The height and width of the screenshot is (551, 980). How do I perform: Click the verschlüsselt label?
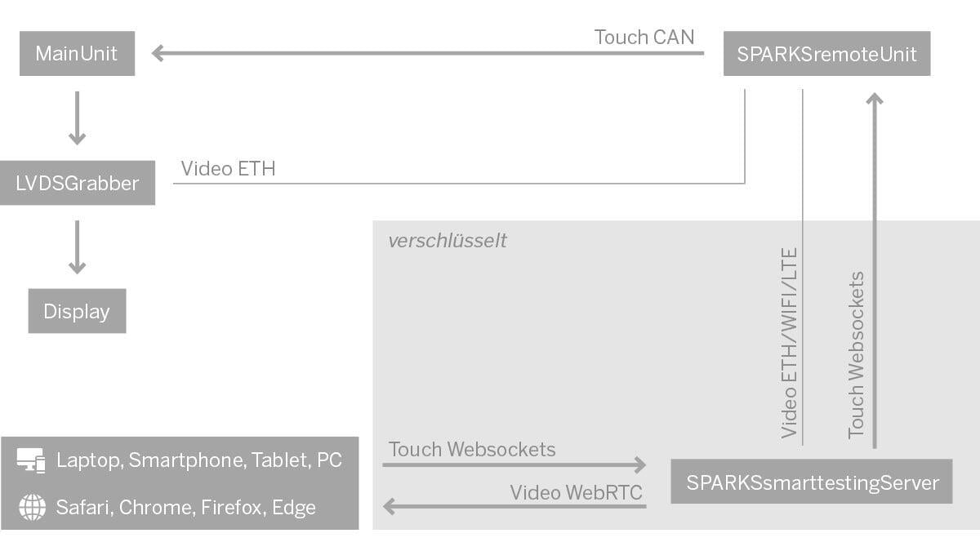(x=448, y=241)
